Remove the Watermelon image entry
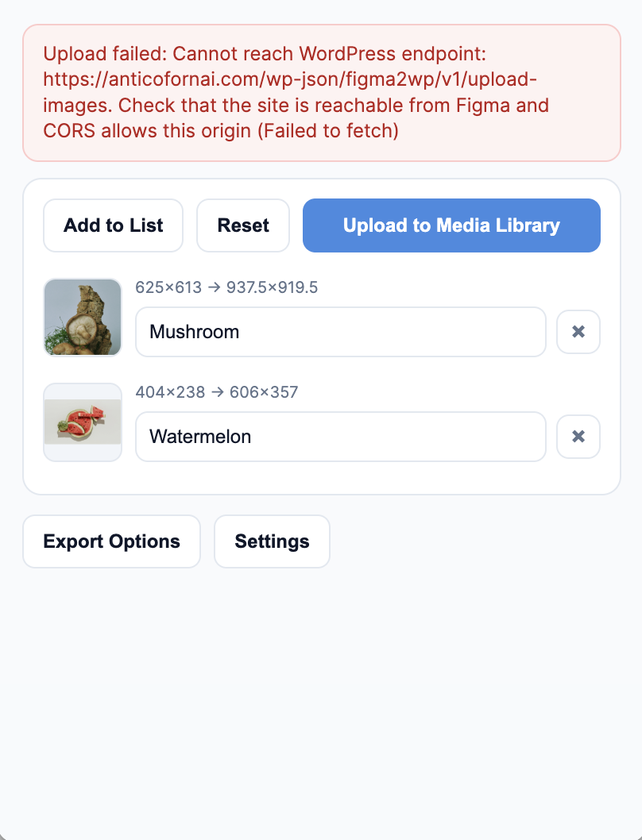642x840 pixels. tap(578, 437)
